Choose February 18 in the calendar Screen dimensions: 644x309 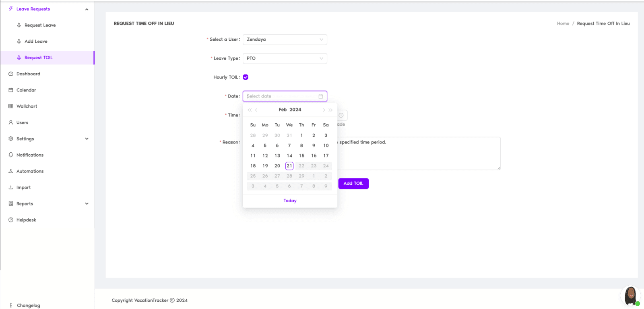point(253,166)
